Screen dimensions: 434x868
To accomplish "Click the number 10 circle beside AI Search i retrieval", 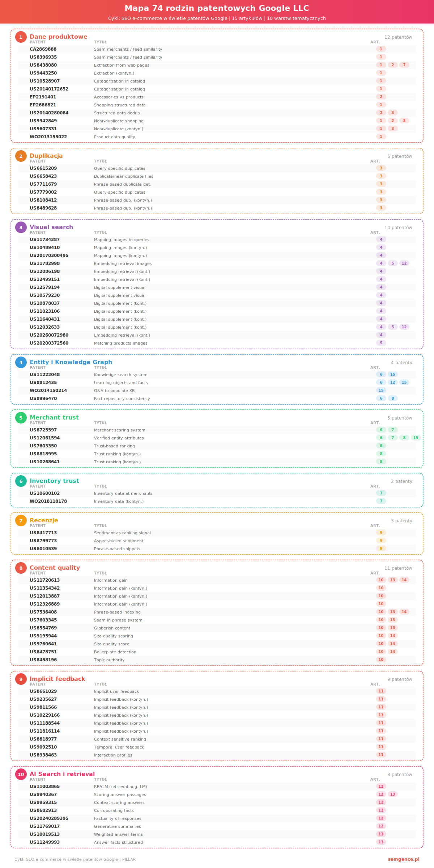I will pyautogui.click(x=21, y=774).
